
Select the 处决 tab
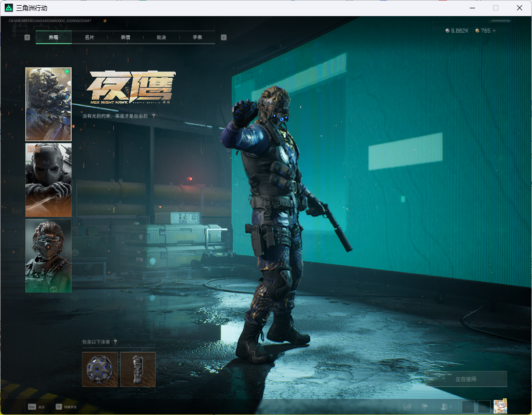pyautogui.click(x=161, y=37)
